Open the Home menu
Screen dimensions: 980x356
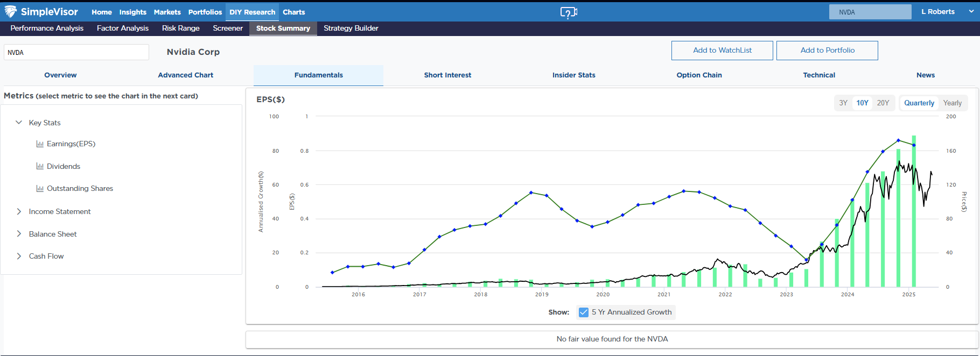(x=102, y=12)
